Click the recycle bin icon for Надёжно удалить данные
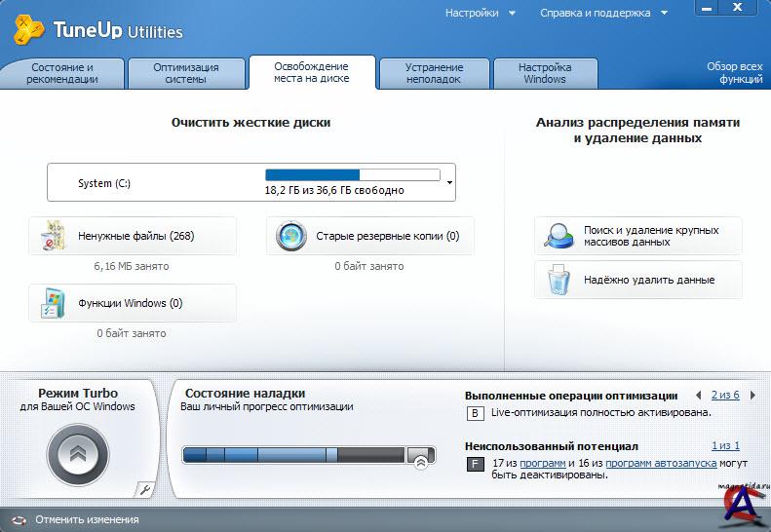Image resolution: width=771 pixels, height=532 pixels. (x=559, y=281)
